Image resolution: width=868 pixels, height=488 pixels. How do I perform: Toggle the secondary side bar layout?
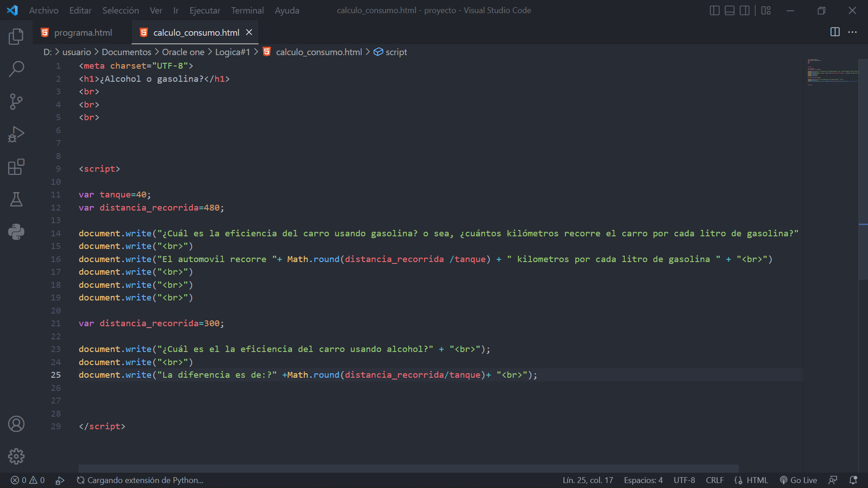[x=745, y=10]
